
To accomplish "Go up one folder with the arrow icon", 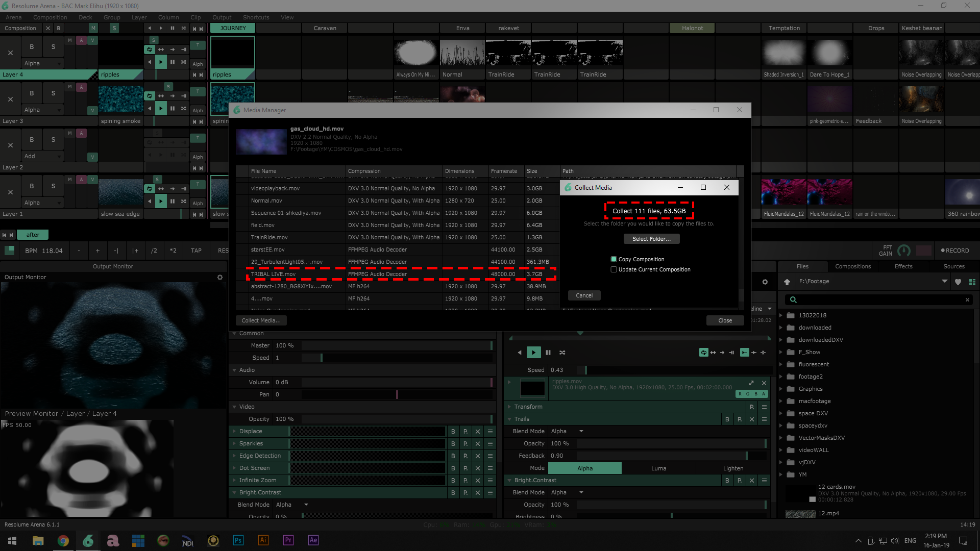I will (x=787, y=282).
